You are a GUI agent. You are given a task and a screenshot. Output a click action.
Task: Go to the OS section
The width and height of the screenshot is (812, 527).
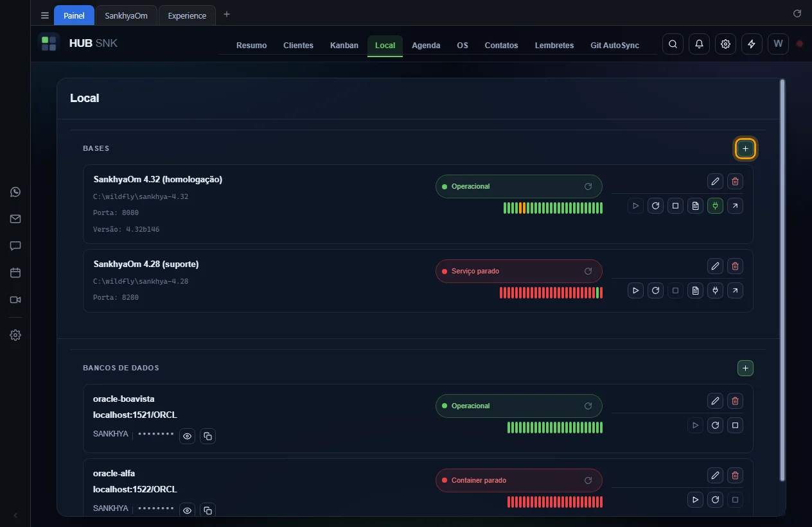tap(463, 46)
